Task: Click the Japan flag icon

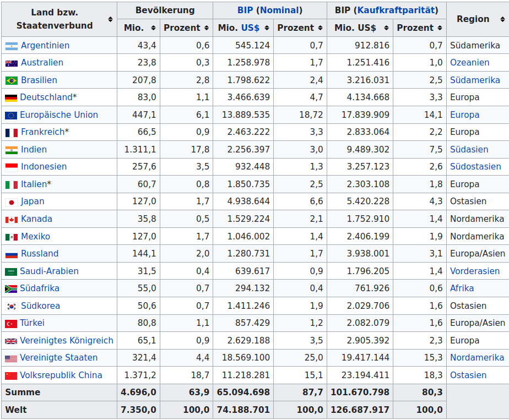Action: pyautogui.click(x=12, y=202)
